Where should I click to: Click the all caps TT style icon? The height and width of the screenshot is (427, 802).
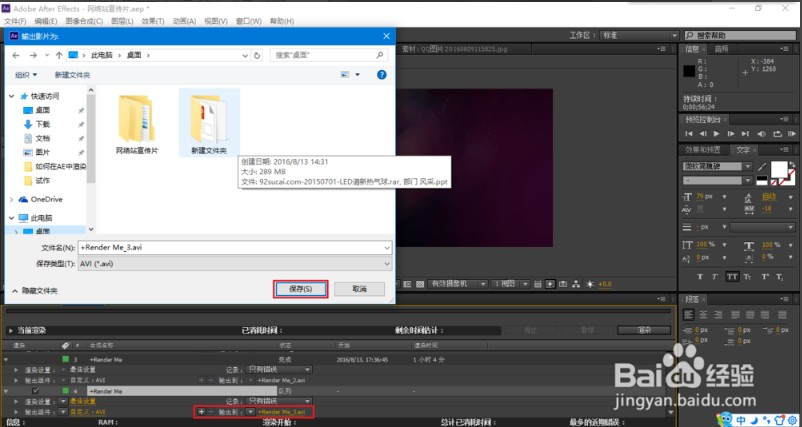pos(732,276)
